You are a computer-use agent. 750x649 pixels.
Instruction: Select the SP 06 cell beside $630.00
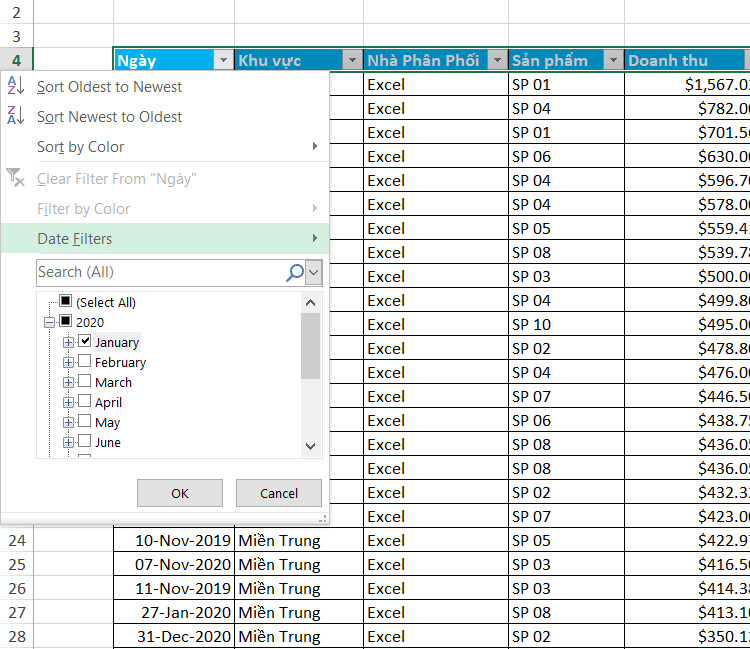(566, 156)
